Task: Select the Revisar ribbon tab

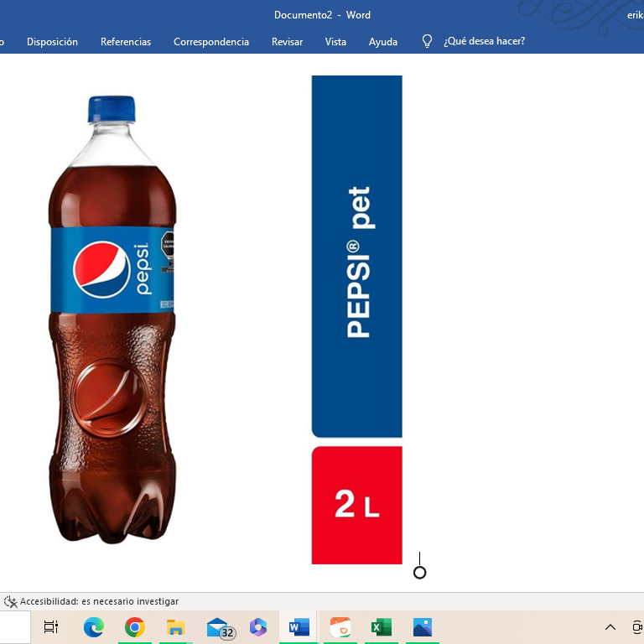Action: (x=287, y=42)
